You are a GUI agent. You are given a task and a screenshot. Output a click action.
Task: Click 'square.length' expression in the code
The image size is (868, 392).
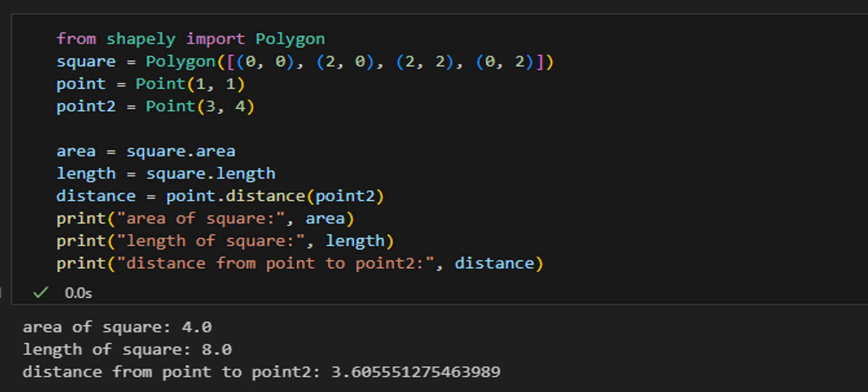coord(210,174)
